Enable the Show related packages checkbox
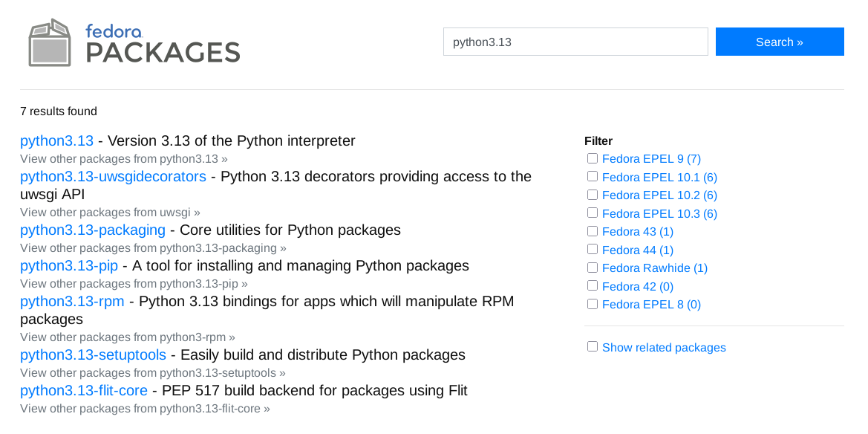868x434 pixels. point(593,346)
